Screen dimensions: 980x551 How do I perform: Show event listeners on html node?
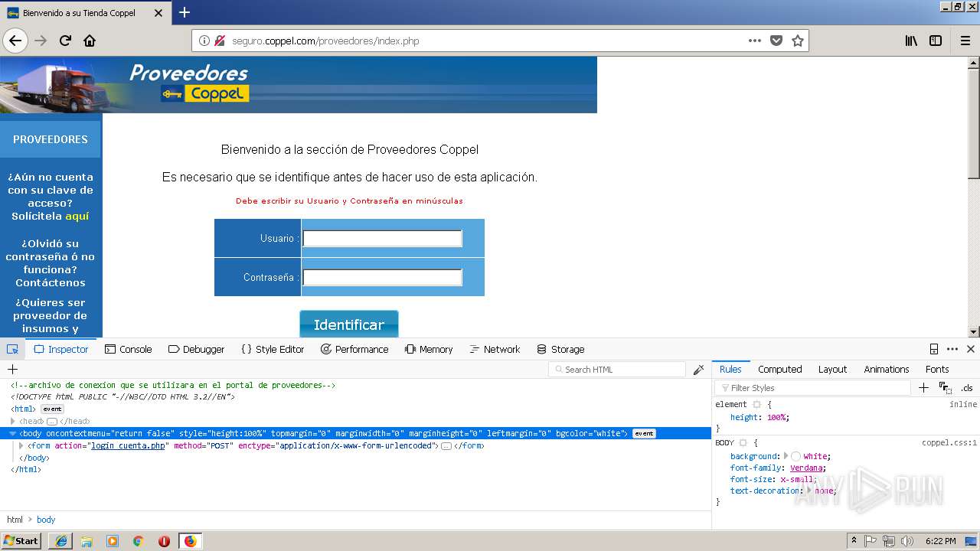[x=52, y=409]
